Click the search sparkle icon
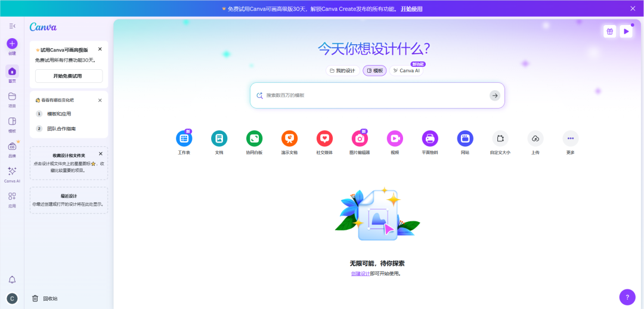This screenshot has height=309, width=644. (x=259, y=95)
